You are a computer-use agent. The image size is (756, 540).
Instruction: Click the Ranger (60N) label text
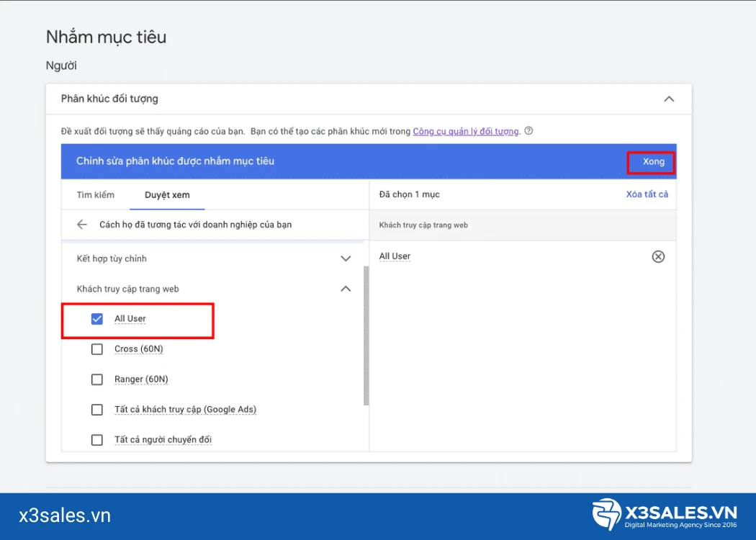141,379
